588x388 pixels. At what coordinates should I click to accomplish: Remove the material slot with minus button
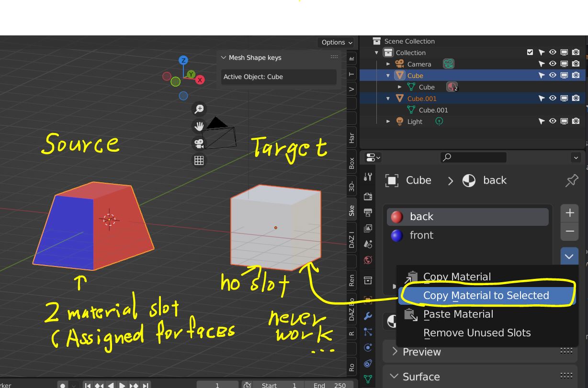point(569,232)
